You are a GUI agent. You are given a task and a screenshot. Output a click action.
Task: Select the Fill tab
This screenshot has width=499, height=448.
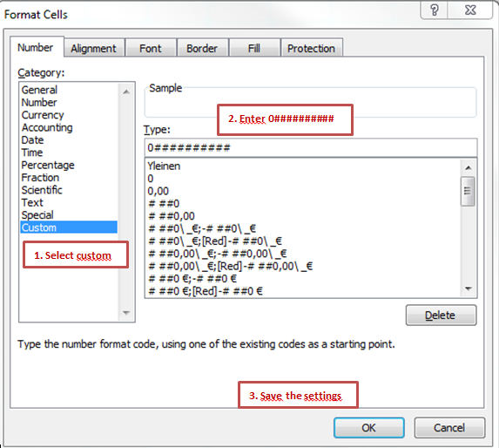click(x=254, y=49)
